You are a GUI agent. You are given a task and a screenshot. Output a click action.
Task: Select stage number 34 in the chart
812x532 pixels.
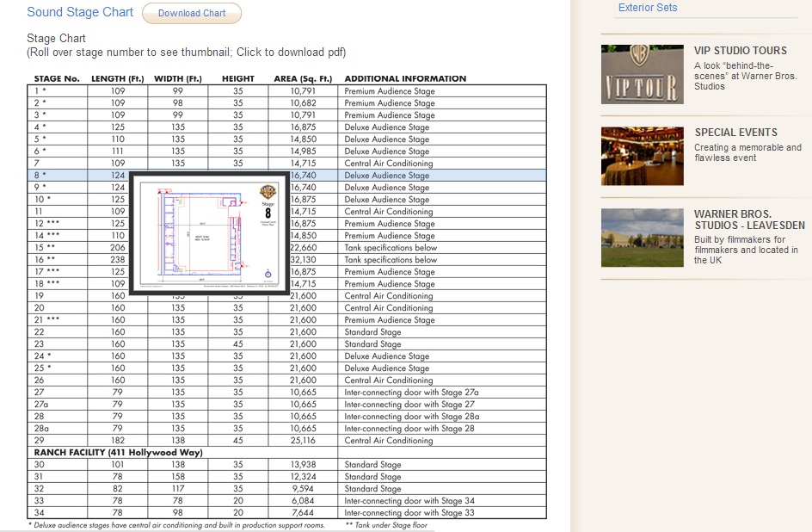click(39, 513)
